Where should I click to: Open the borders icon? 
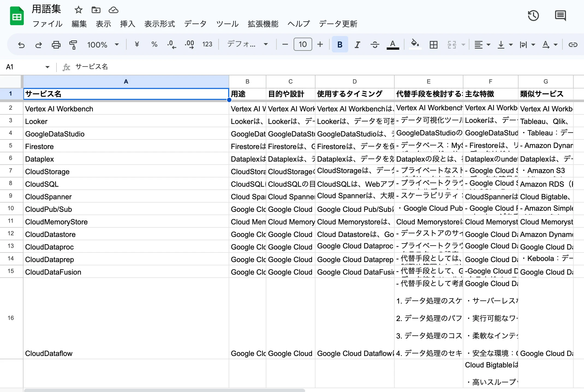(433, 44)
